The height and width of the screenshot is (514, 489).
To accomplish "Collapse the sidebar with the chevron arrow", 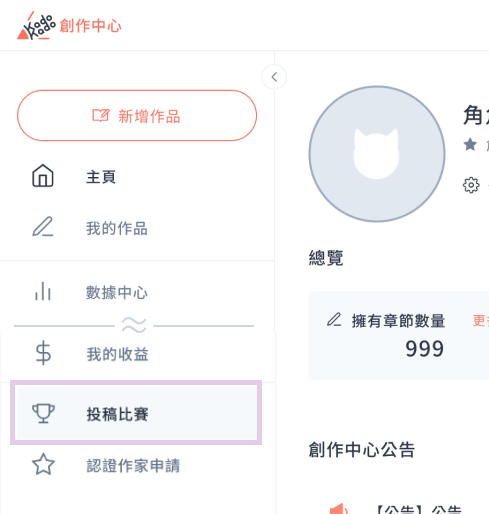I will tap(274, 77).
